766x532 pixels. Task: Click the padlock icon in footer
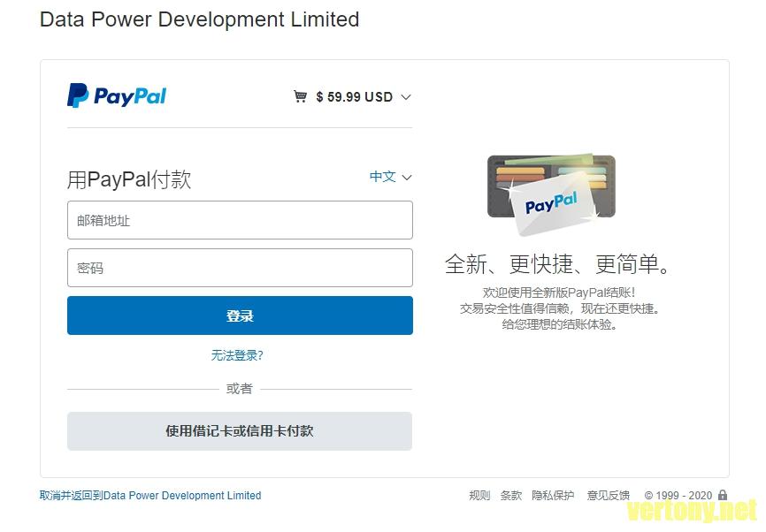click(723, 495)
